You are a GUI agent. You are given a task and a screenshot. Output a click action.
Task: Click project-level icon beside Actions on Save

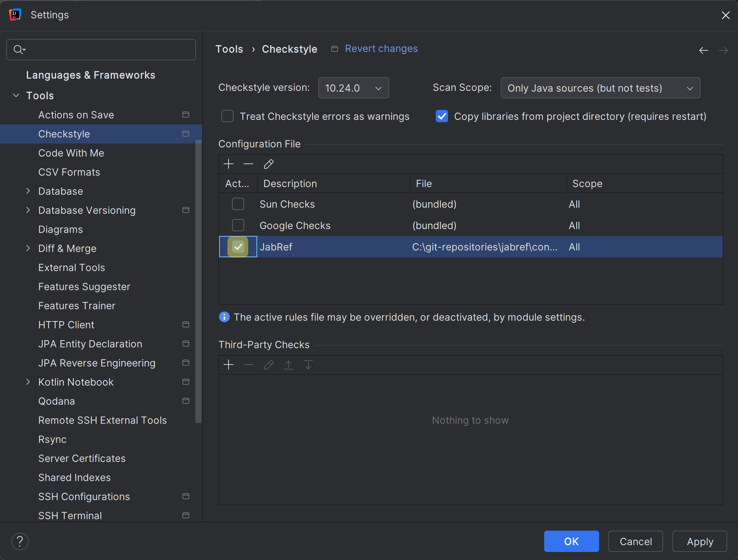point(186,115)
